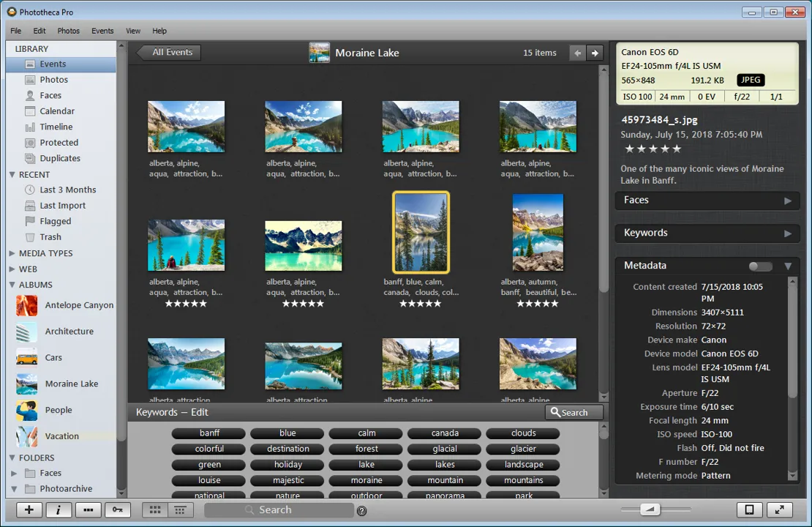
Task: Collapse the Metadata panel arrow
Action: [788, 266]
